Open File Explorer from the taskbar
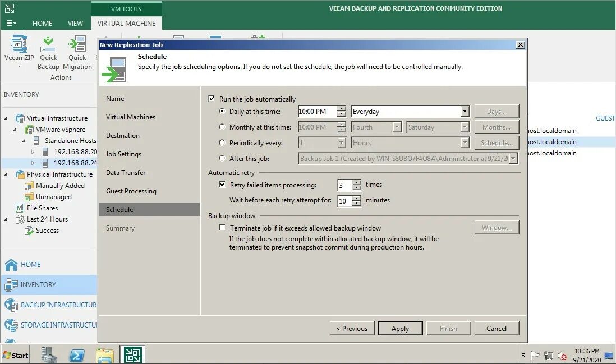Screen dimensions: 616x364 click(x=105, y=355)
